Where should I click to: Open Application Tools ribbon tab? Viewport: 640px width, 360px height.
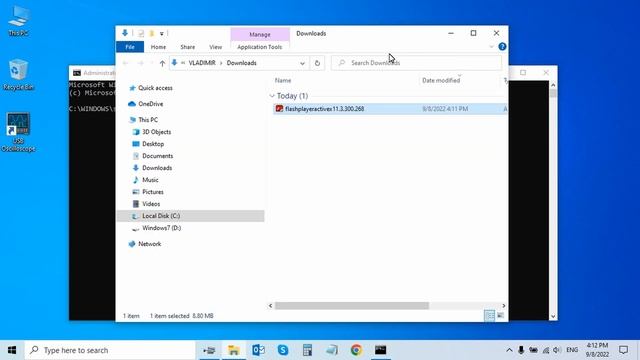(x=260, y=47)
